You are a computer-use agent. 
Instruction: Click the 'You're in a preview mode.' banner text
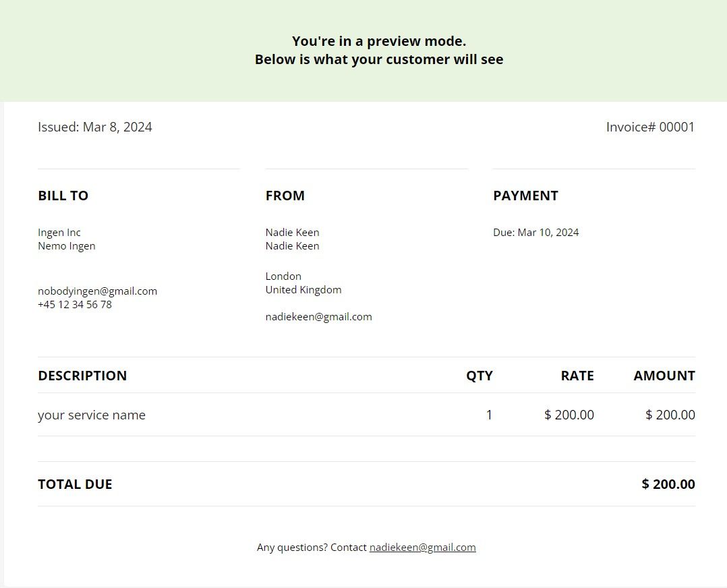[379, 41]
